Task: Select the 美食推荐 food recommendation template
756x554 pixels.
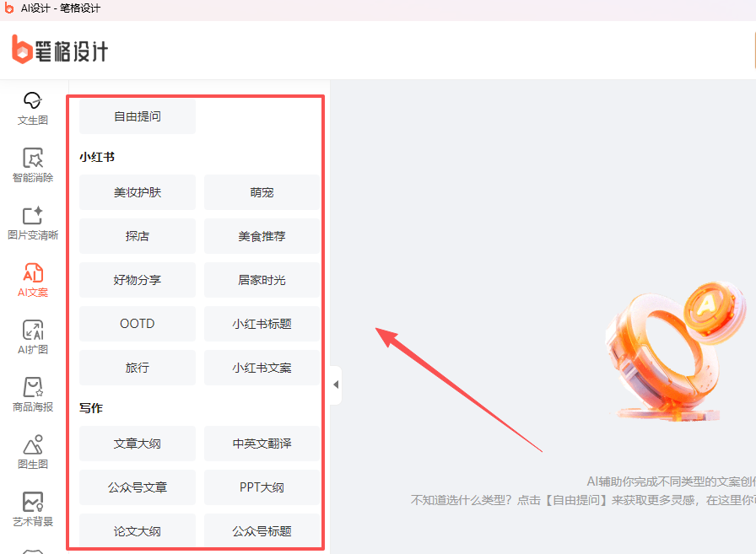Action: coord(262,236)
